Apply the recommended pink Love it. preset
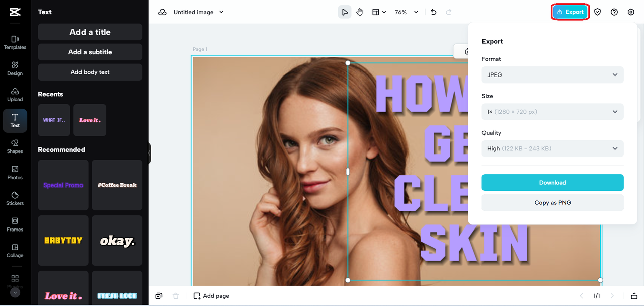The width and height of the screenshot is (644, 306). click(63, 288)
